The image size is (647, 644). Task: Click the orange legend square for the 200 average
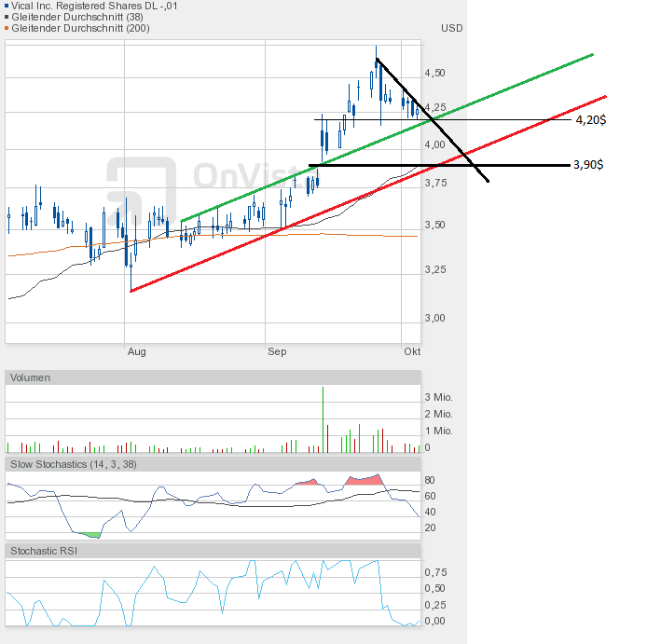(7, 28)
